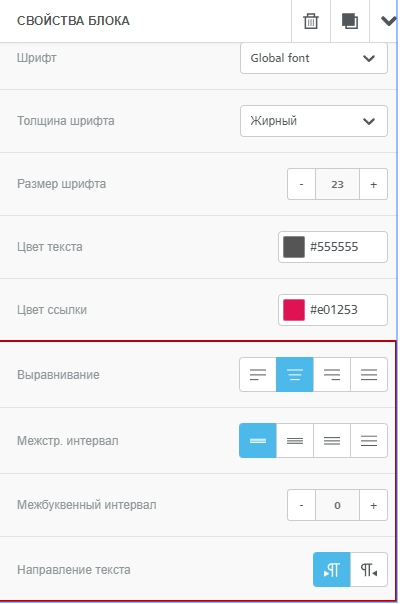Viewport: 400px width, 604px height.
Task: Decrease Размер шрифта with minus button
Action: coord(301,184)
